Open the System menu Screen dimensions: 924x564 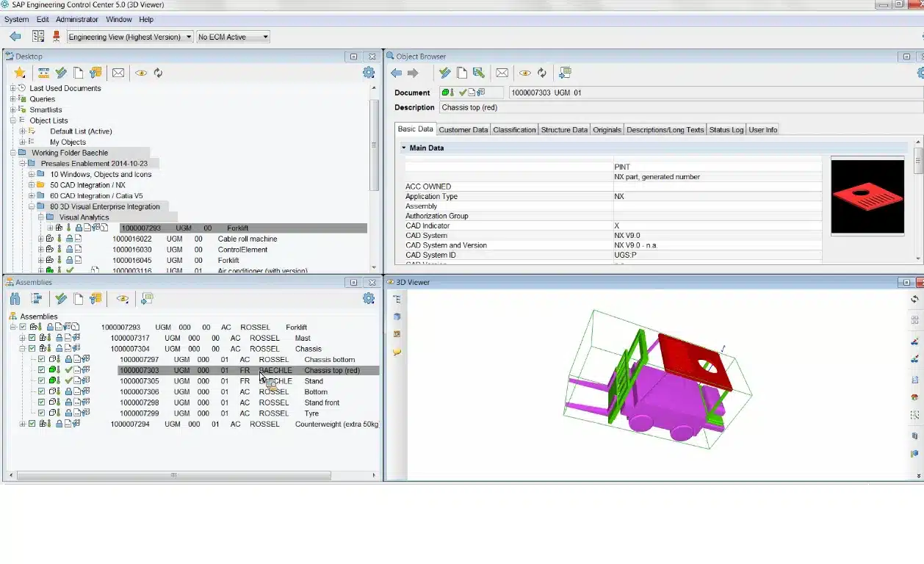pos(17,19)
